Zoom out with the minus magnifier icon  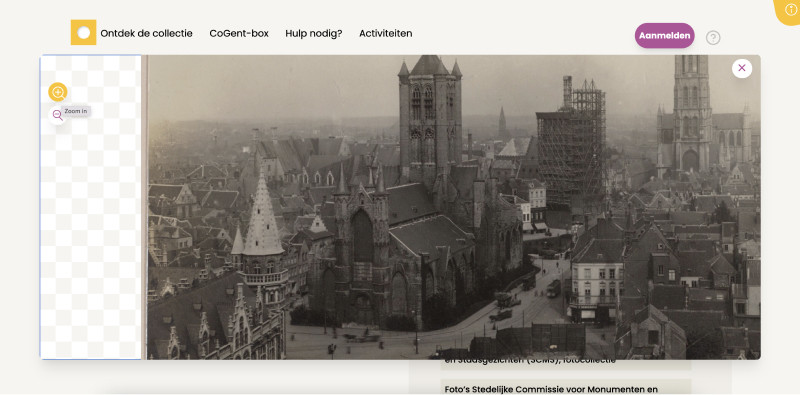click(x=57, y=115)
